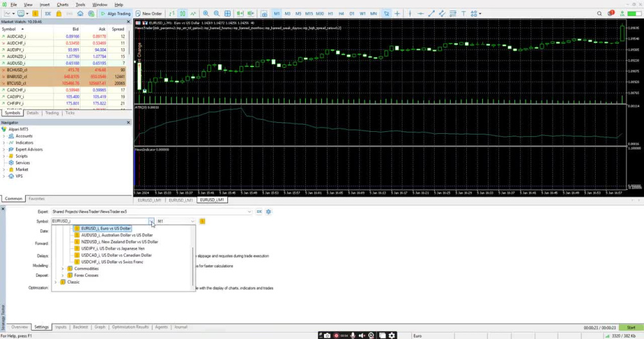Viewport: 644px width, 339px height.
Task: Toggle the Algo Trading button
Action: point(115,14)
